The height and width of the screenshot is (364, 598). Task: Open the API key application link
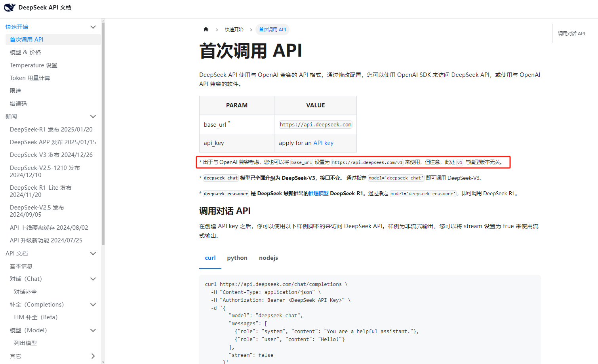point(323,143)
